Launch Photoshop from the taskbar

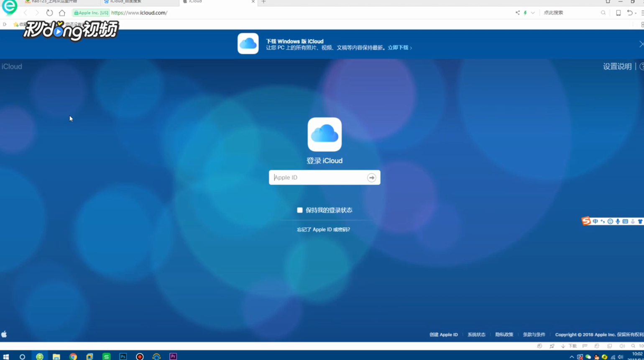click(x=123, y=356)
